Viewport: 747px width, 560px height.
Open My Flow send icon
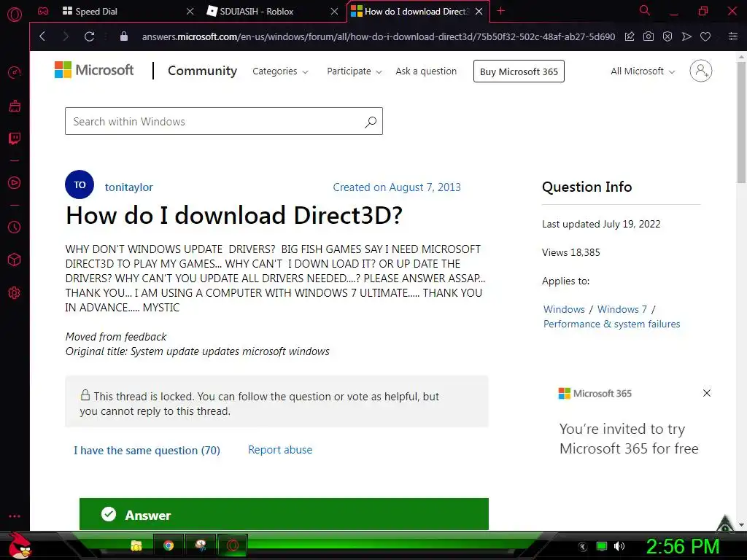tap(686, 36)
